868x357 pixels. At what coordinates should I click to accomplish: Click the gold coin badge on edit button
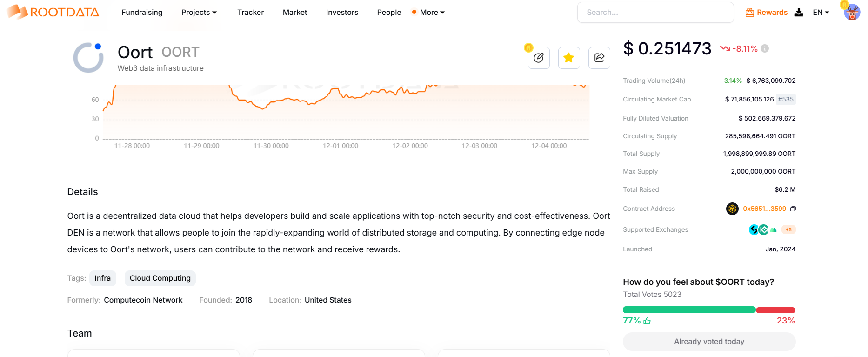pos(528,47)
